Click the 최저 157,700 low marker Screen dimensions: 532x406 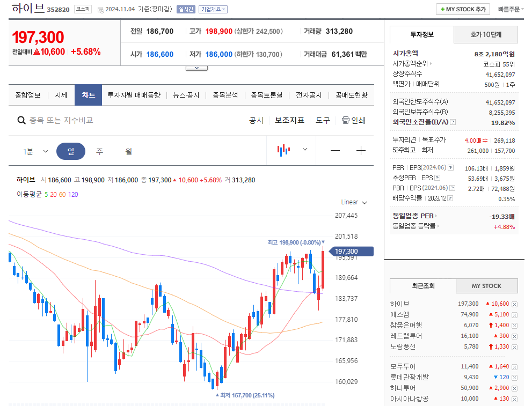[245, 395]
